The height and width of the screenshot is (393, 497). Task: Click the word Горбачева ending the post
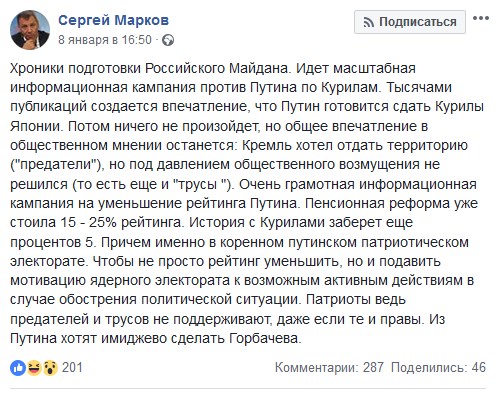(265, 339)
